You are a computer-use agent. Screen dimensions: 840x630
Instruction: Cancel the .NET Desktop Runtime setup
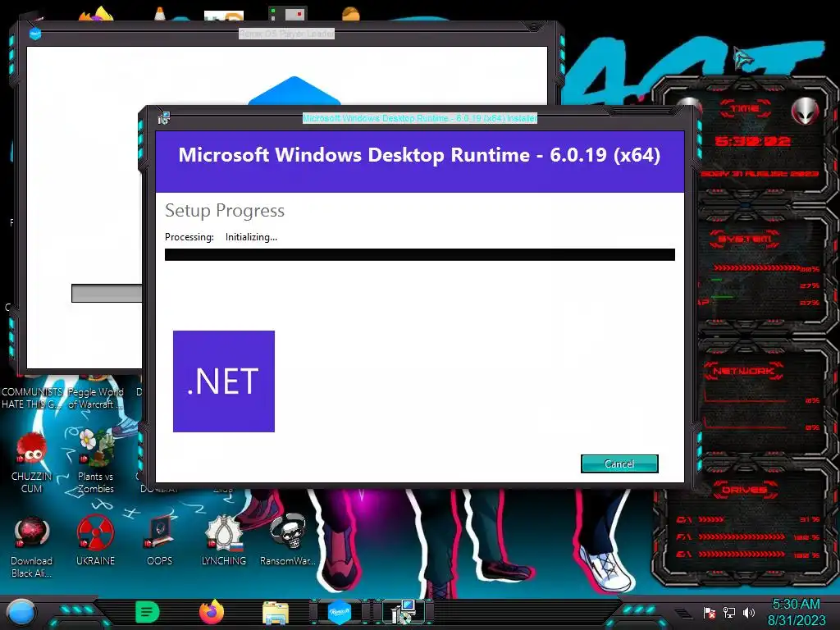619,464
